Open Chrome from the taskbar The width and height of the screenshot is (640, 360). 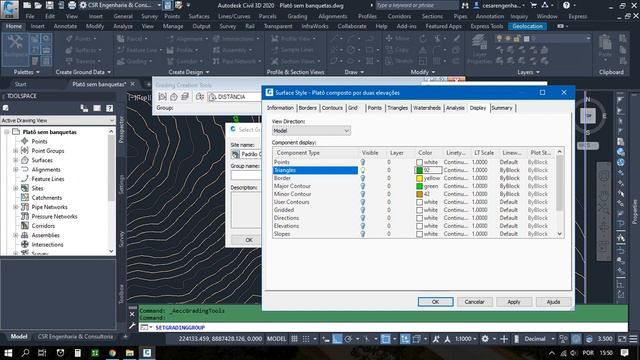[x=112, y=353]
